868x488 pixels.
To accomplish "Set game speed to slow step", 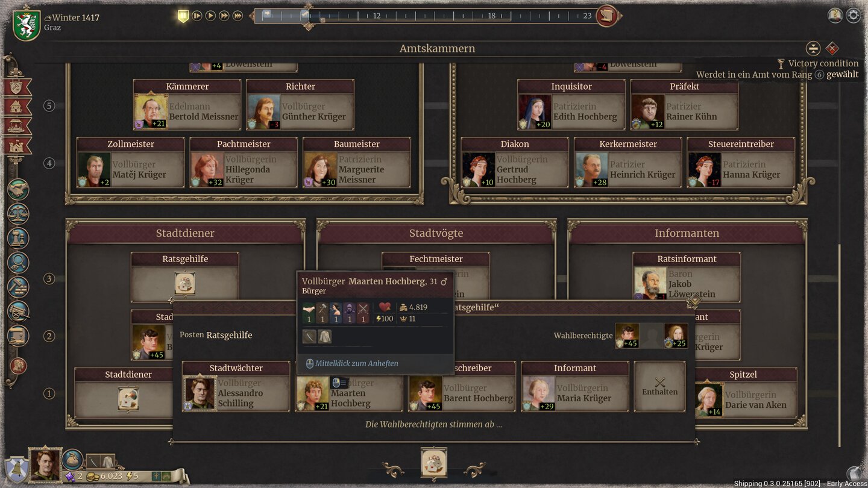I will click(x=197, y=16).
